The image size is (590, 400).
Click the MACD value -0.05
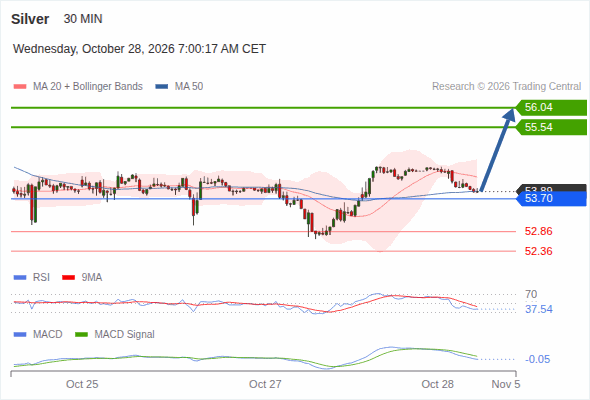(x=537, y=359)
